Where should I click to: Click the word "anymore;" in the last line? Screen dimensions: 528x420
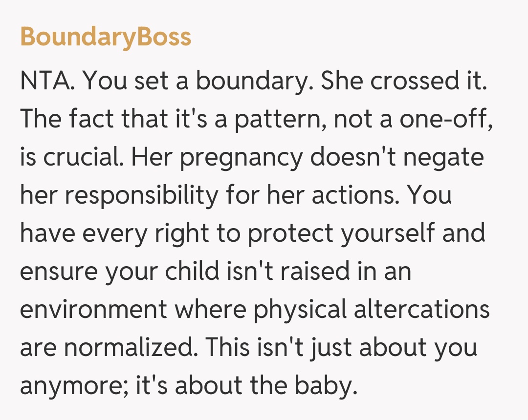coord(67,386)
